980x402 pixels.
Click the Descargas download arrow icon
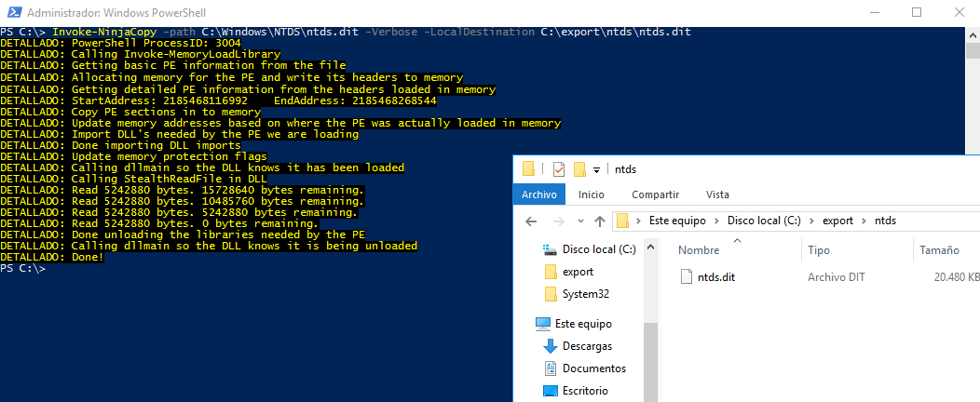pos(550,346)
